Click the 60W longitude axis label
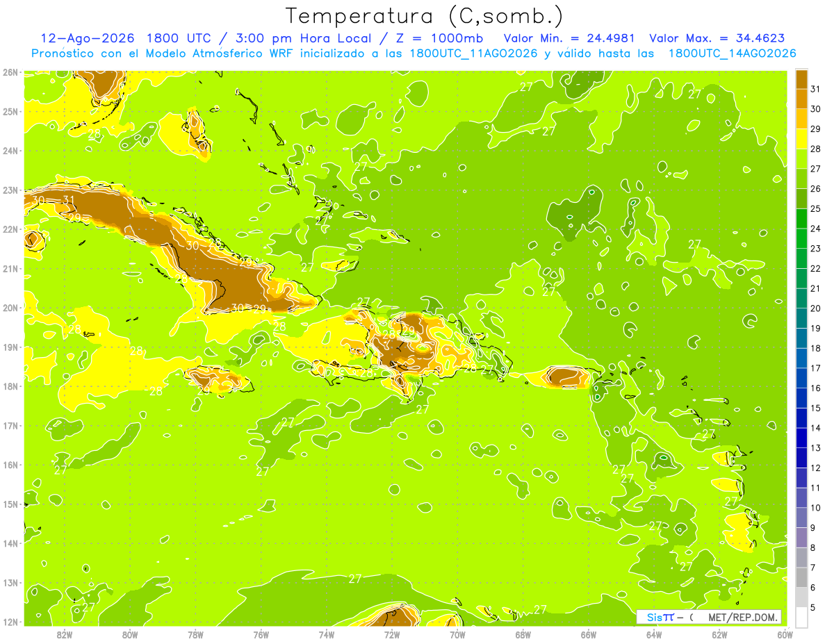The image size is (834, 644). coord(785,634)
